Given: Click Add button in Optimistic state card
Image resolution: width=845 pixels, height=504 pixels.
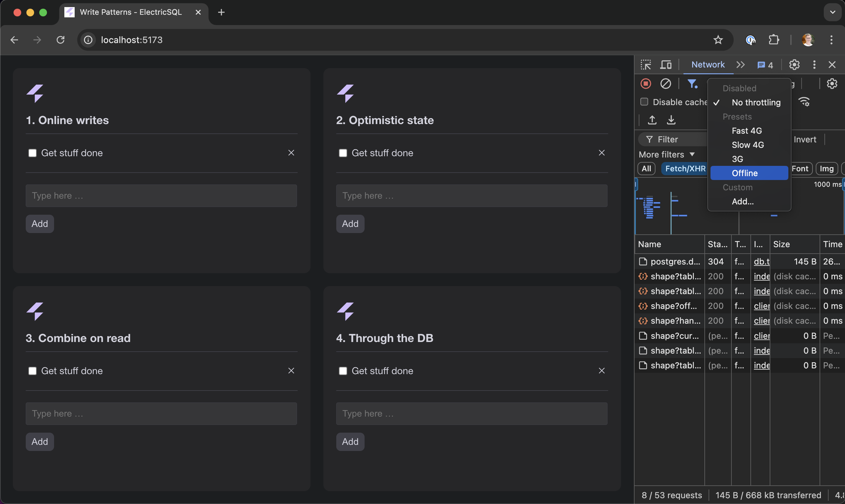Looking at the screenshot, I should [350, 224].
